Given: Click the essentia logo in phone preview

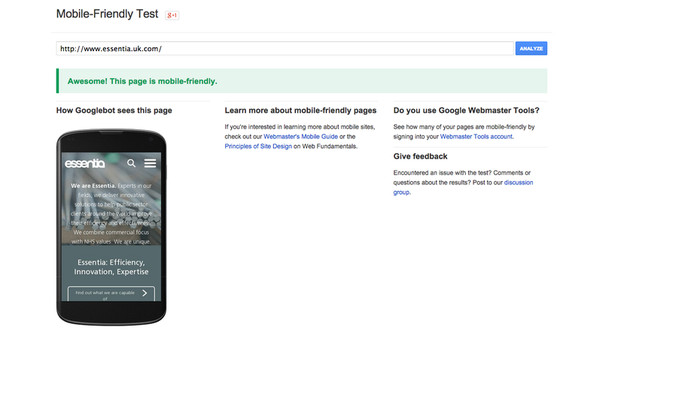Looking at the screenshot, I should coord(85,164).
